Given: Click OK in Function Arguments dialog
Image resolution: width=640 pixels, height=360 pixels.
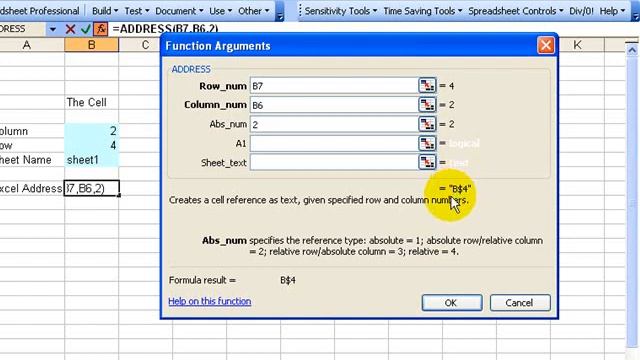Looking at the screenshot, I should 451,303.
